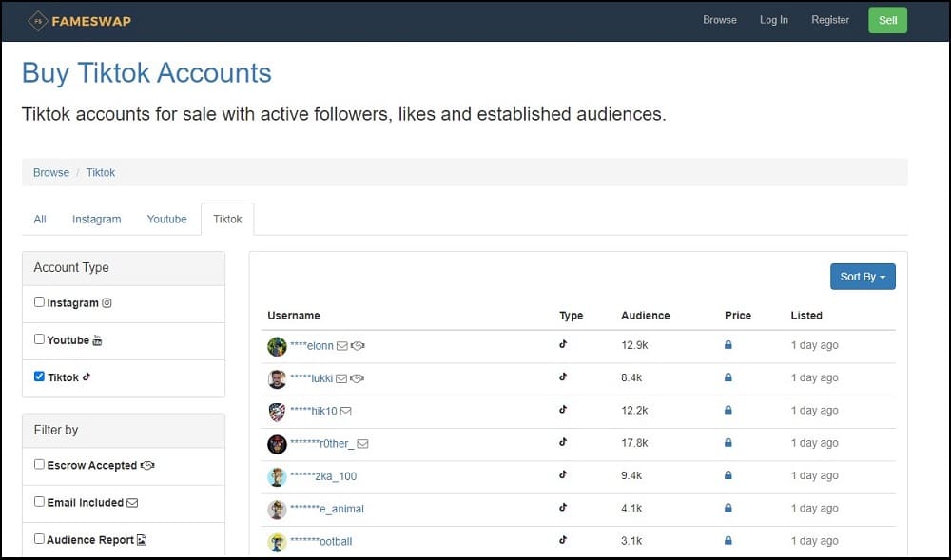Open the zka_100 avatar thumbnail

tap(277, 477)
